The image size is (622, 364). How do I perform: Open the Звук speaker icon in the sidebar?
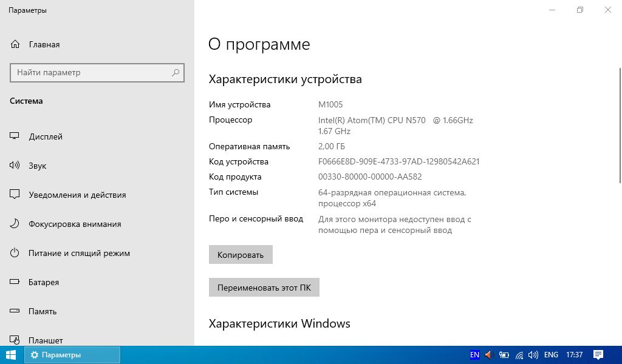(x=15, y=165)
